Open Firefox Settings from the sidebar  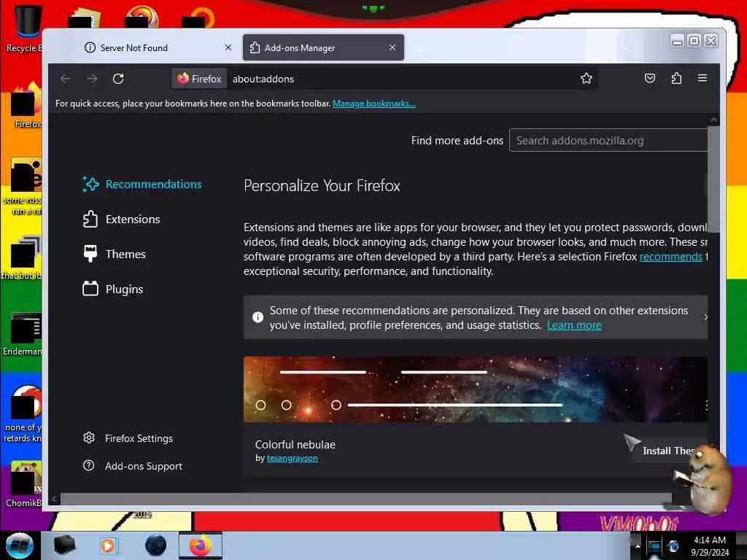pos(128,438)
